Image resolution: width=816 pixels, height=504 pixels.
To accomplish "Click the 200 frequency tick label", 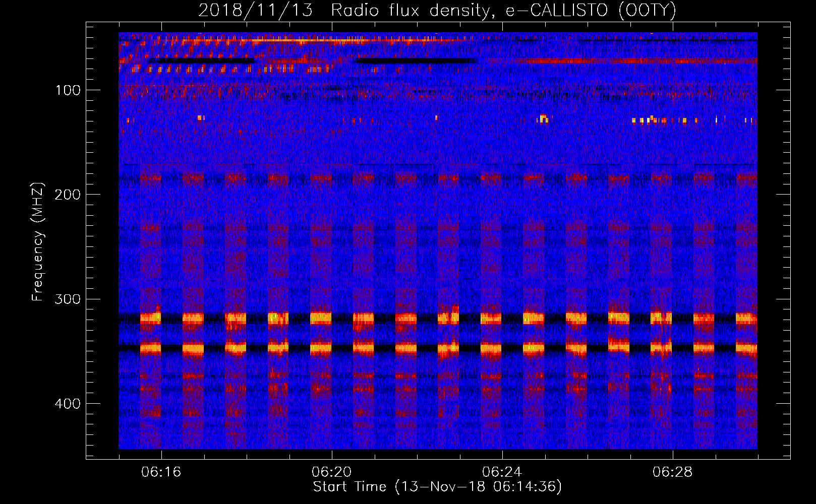I will click(x=68, y=195).
